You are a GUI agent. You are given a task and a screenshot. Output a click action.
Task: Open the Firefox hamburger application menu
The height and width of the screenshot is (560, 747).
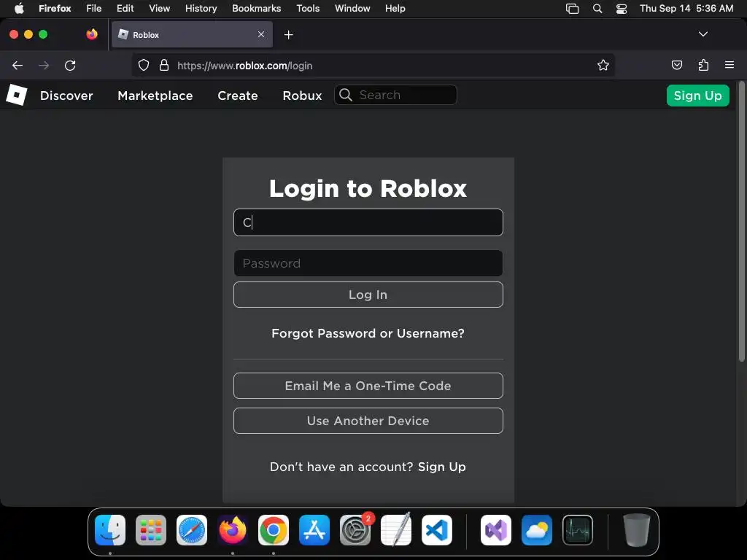point(729,65)
